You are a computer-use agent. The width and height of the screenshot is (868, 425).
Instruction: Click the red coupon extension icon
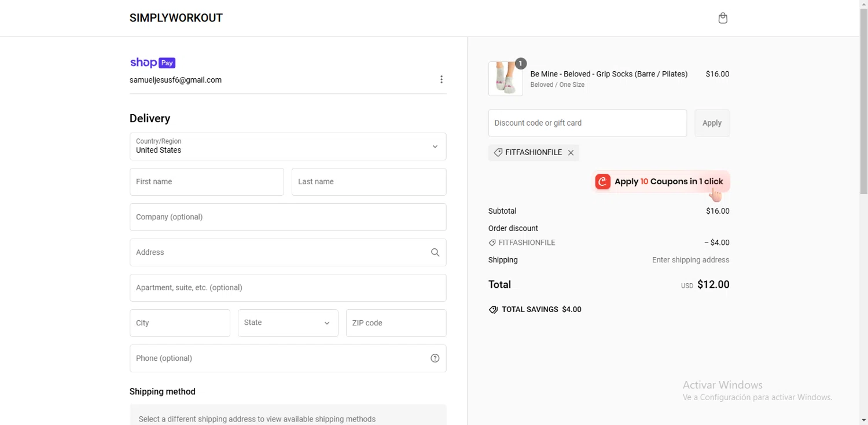point(603,182)
